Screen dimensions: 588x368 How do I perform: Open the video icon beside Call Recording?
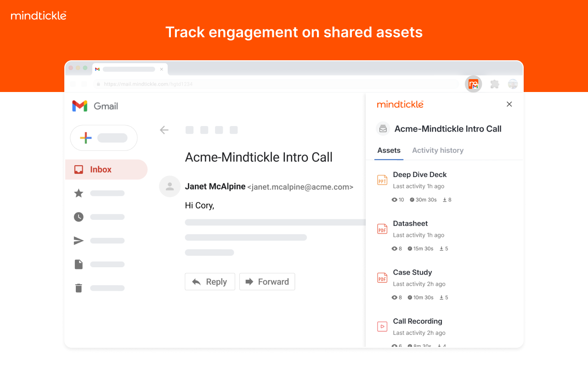[x=382, y=326]
